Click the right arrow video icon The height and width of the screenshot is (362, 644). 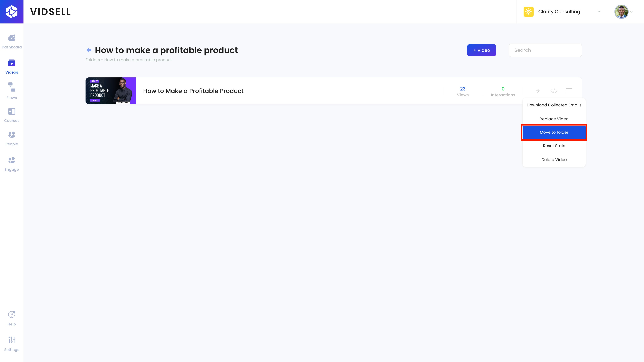click(538, 91)
